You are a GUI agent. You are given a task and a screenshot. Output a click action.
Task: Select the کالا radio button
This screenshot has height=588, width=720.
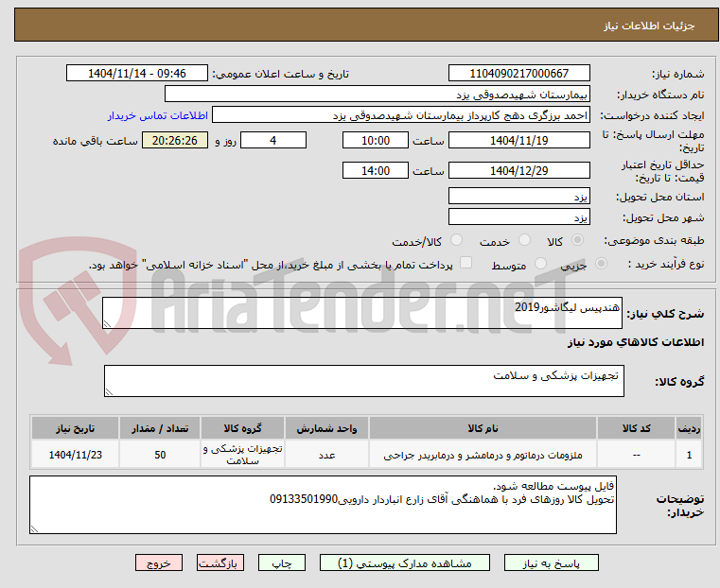(x=578, y=240)
